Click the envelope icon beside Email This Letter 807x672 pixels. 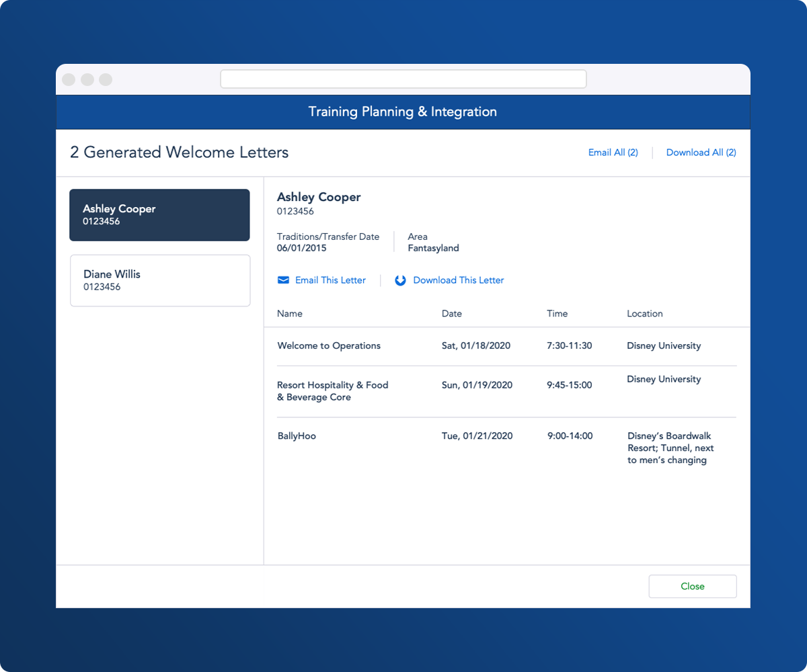[x=283, y=280]
